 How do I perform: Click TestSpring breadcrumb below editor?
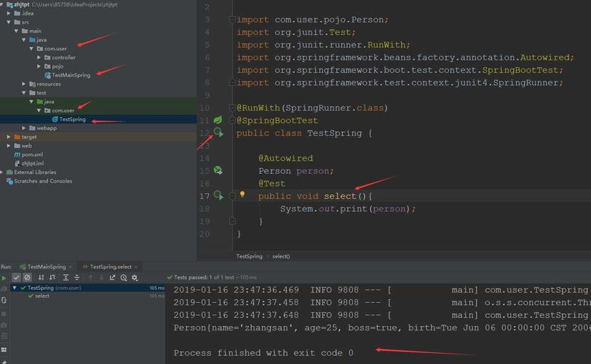click(x=249, y=256)
